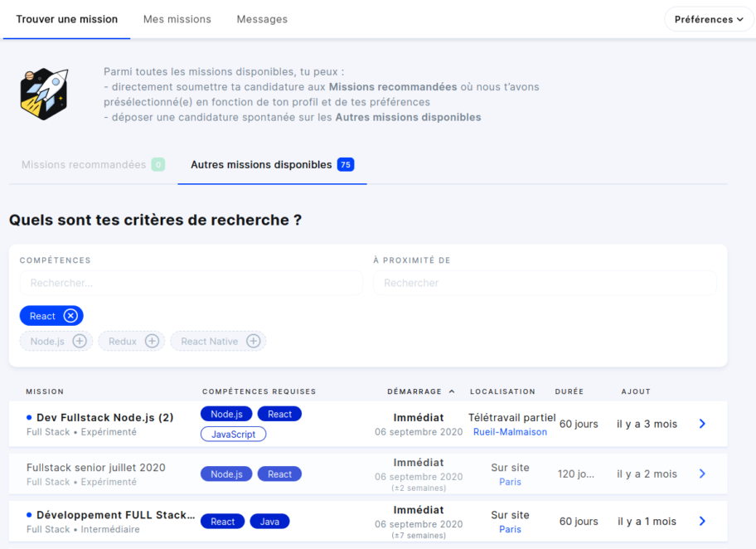
Task: Click the Paris link for Fullstack senior mission
Action: [509, 481]
